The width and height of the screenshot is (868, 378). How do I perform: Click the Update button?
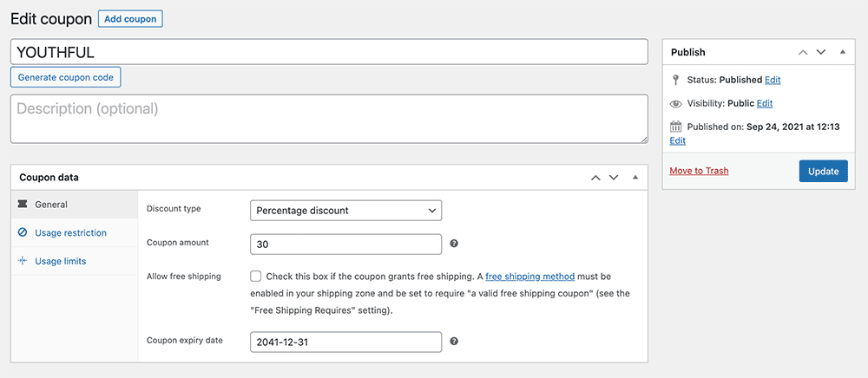[823, 172]
